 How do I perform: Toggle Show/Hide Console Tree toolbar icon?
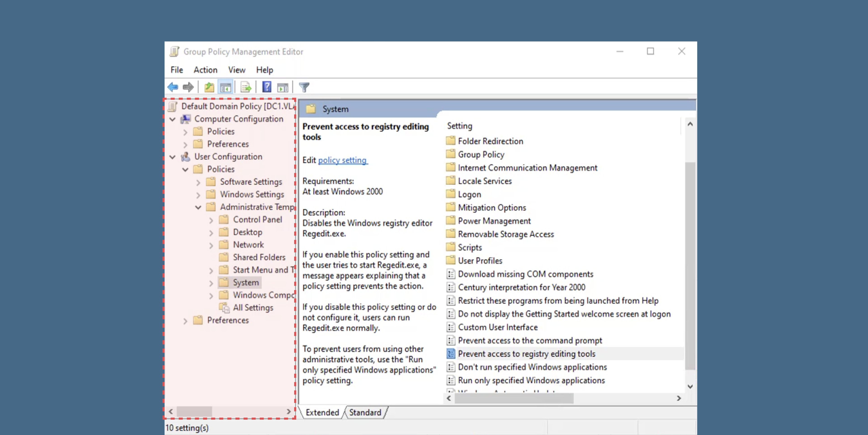point(225,87)
